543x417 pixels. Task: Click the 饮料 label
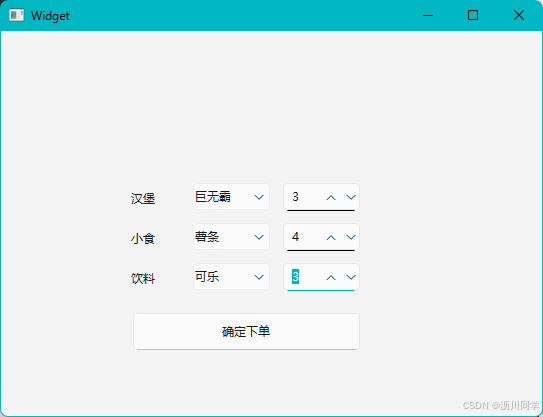pos(143,278)
